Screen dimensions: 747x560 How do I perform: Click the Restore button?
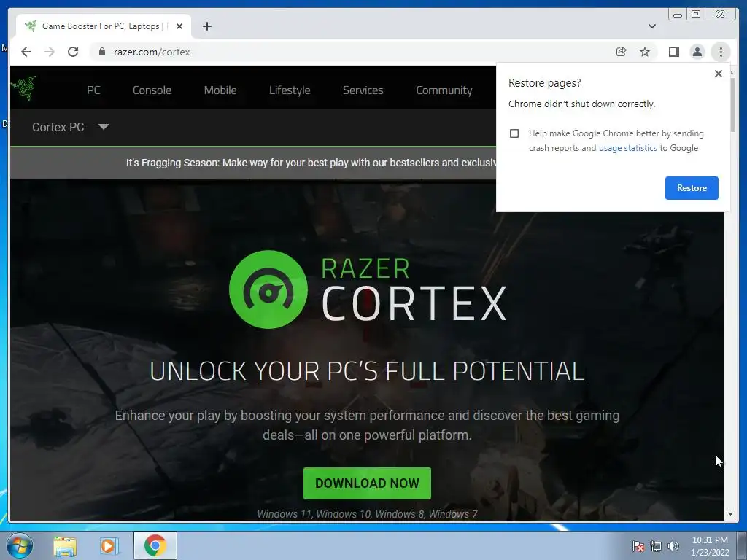click(692, 188)
